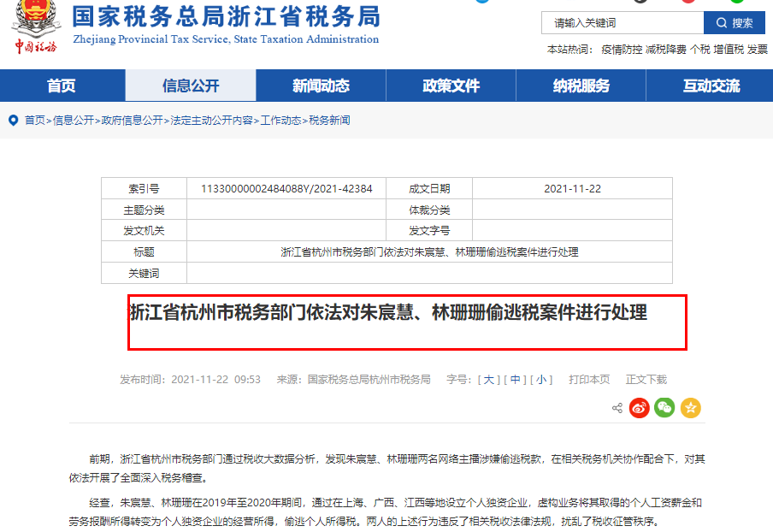773x532 pixels.
Task: Click the 发文机关 label cell
Action: (x=144, y=231)
